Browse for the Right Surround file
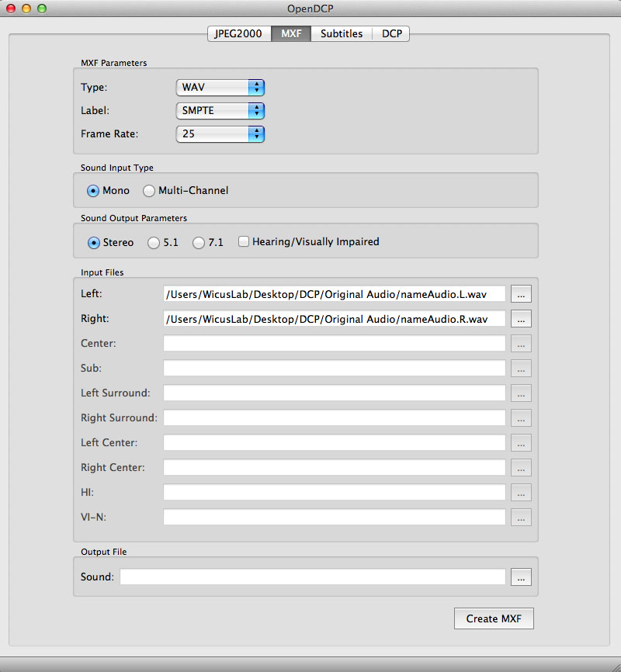621x672 pixels. [521, 418]
